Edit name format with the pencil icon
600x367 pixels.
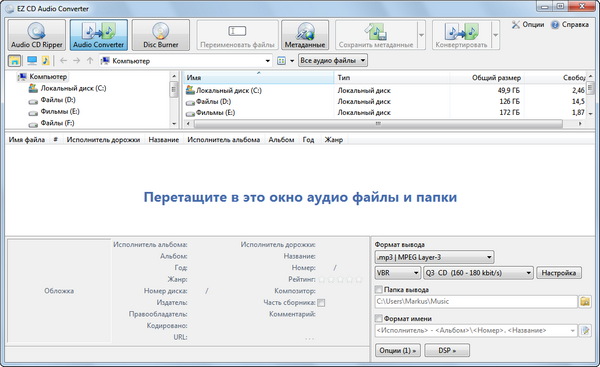pos(585,330)
